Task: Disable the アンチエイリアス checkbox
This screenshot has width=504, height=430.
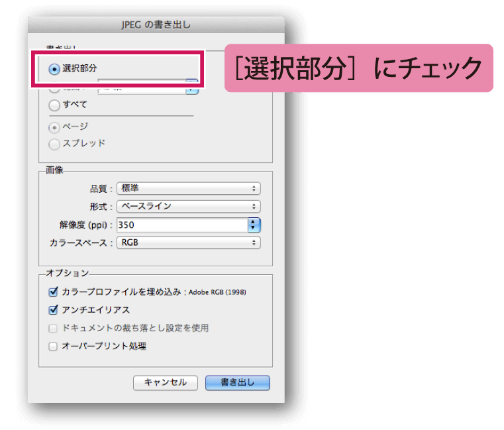Action: [54, 309]
